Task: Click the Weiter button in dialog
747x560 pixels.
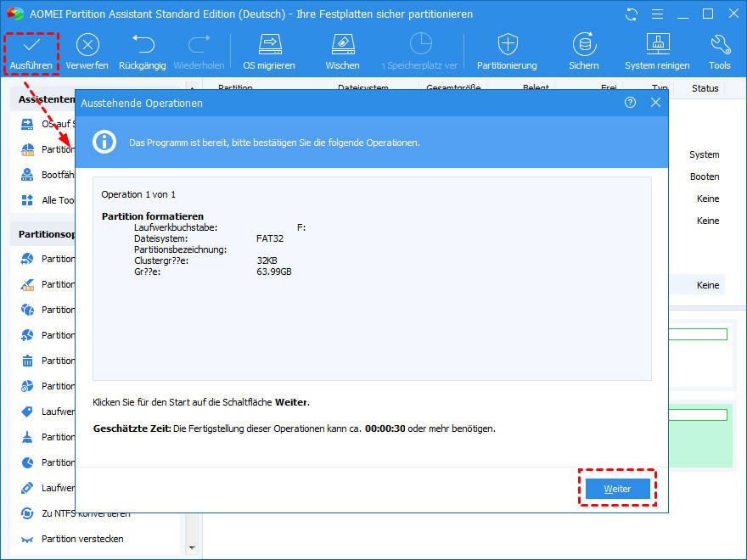Action: click(x=617, y=489)
